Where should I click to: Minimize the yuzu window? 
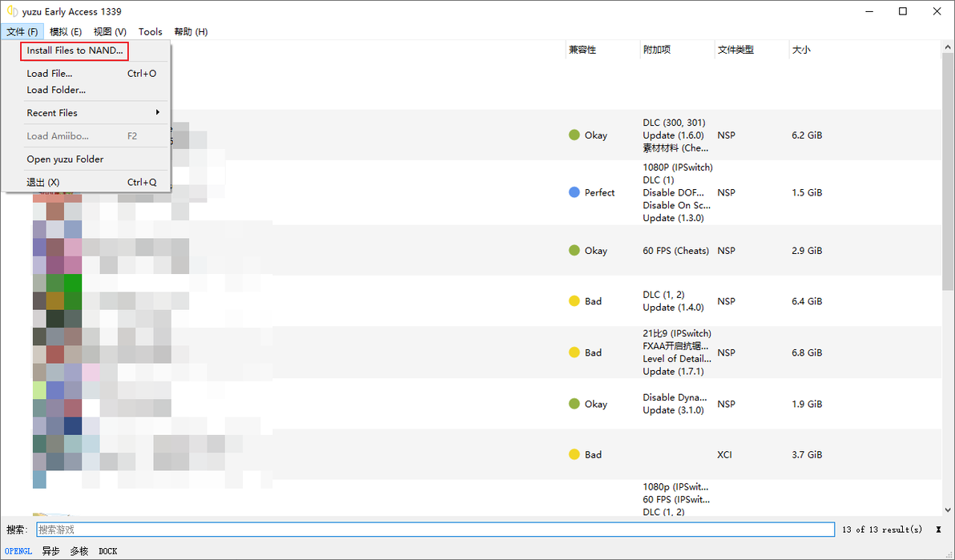pos(868,11)
